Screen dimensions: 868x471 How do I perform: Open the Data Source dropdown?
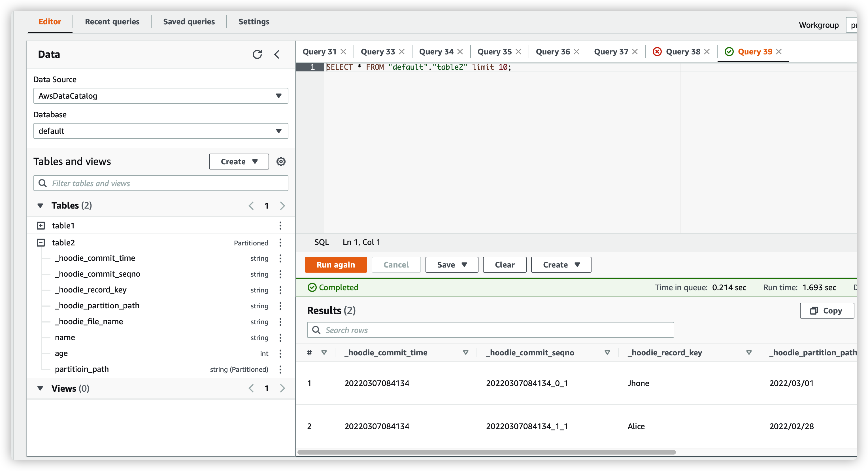(161, 96)
